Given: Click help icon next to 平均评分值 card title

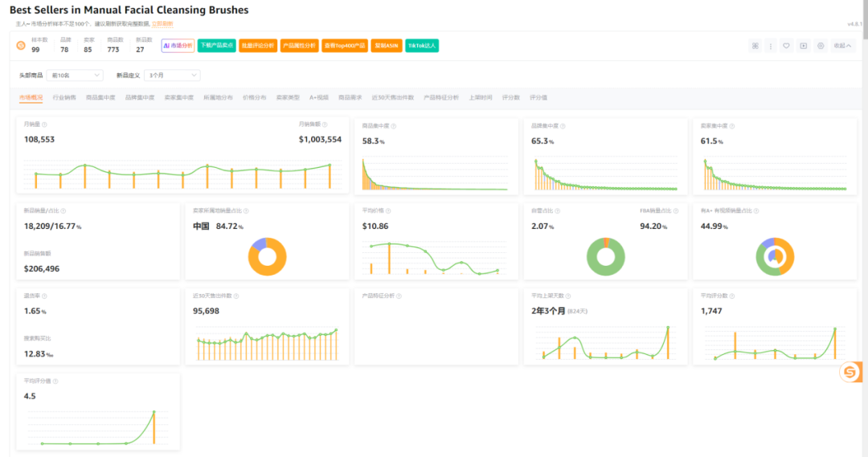Looking at the screenshot, I should tap(55, 382).
